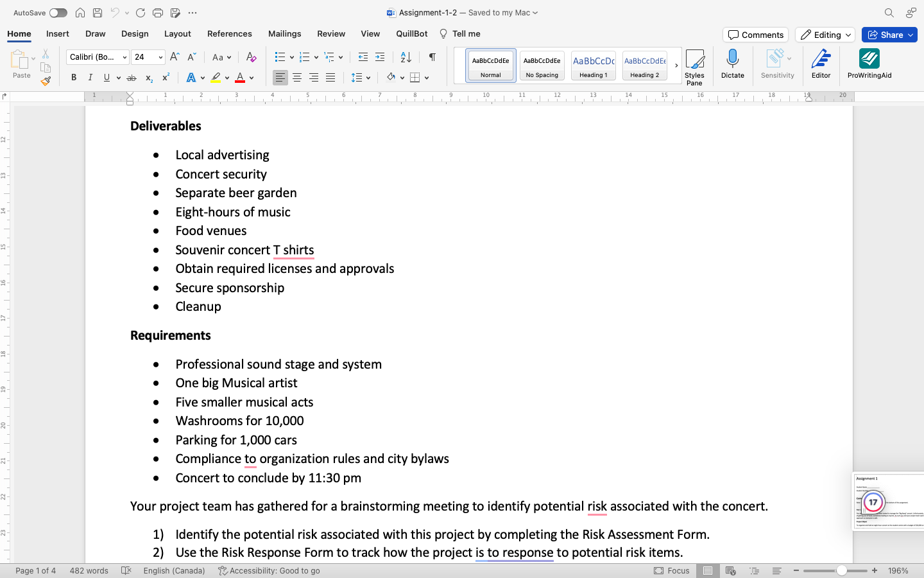Apply the Heading 1 style

pos(592,65)
